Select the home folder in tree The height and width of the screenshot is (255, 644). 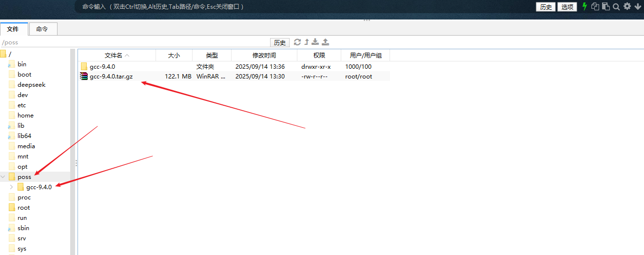25,115
